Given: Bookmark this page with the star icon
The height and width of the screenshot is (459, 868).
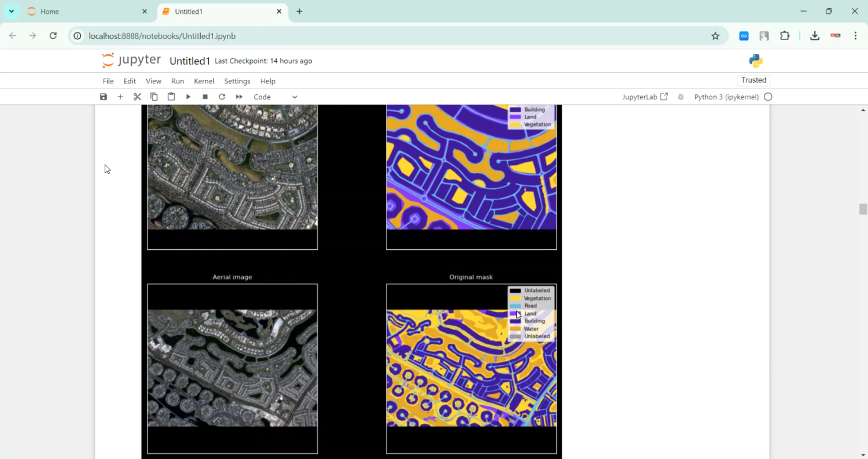Looking at the screenshot, I should pyautogui.click(x=715, y=36).
